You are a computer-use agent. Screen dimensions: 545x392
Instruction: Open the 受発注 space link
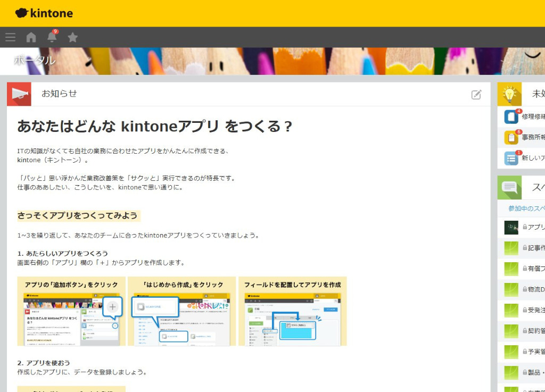536,310
